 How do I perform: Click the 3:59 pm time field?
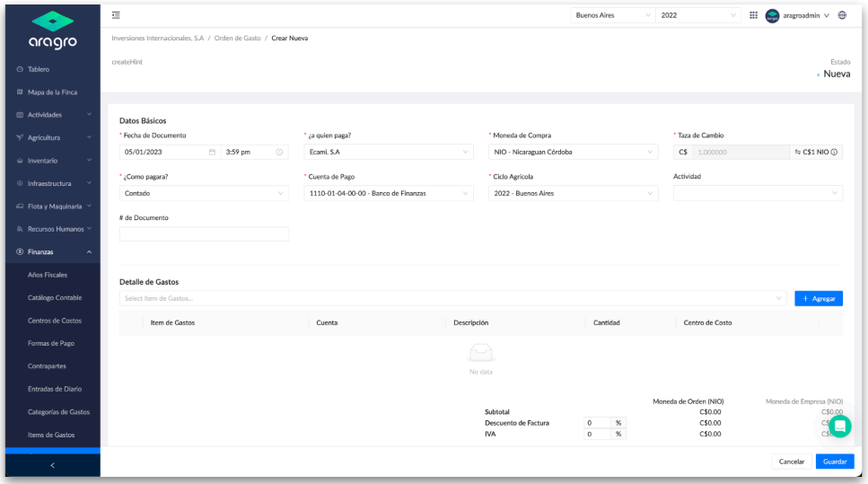[255, 152]
